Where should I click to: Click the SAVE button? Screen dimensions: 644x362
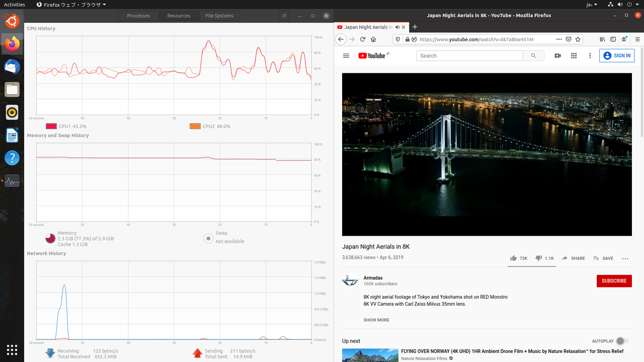coord(603,258)
